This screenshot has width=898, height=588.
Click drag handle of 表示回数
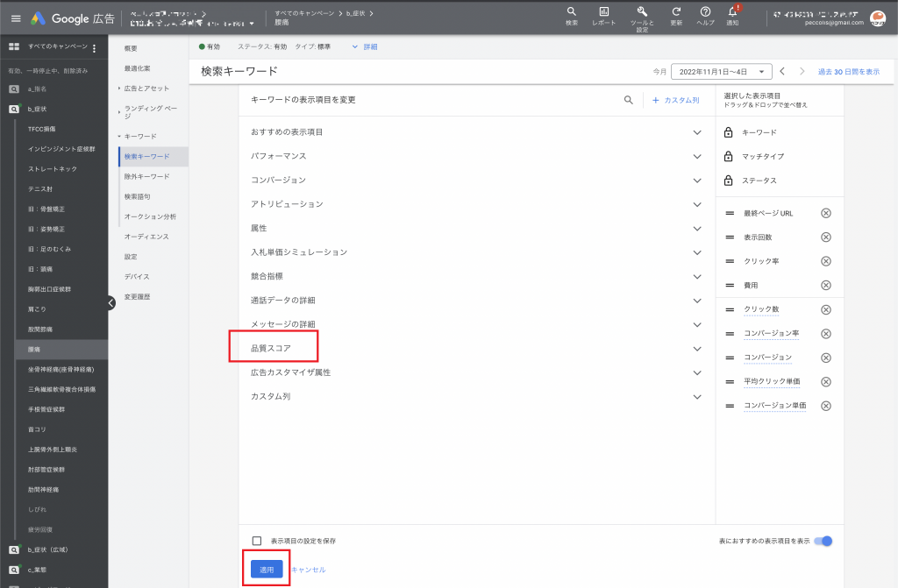point(730,237)
